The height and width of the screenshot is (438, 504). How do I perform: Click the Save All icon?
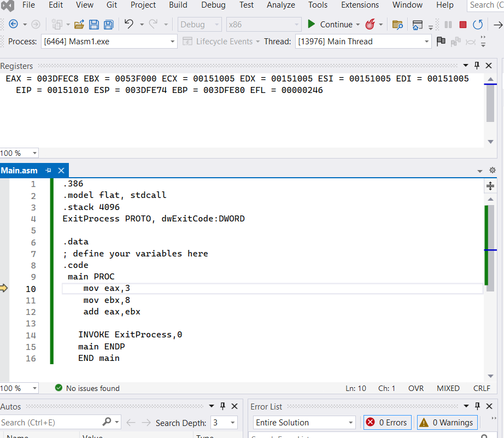pos(109,25)
